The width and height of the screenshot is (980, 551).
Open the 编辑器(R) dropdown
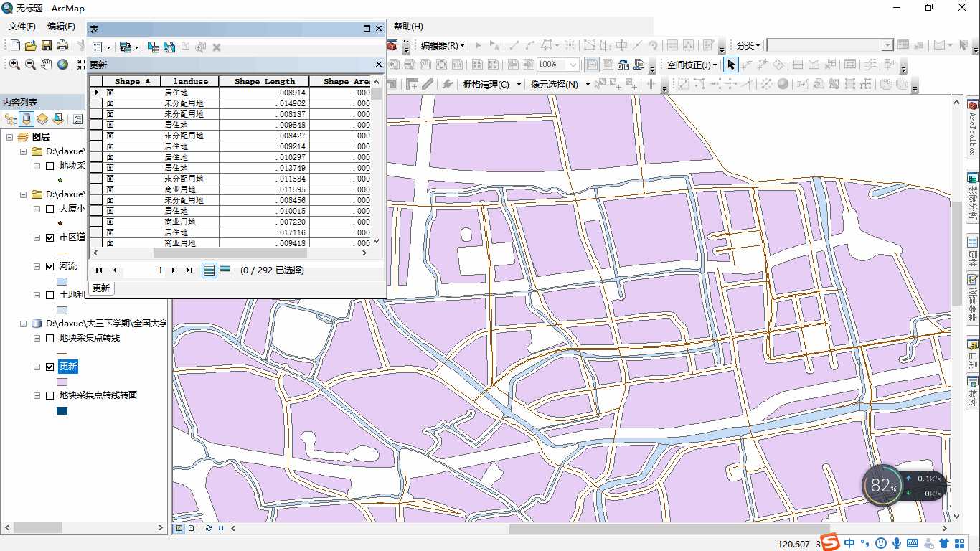[443, 45]
